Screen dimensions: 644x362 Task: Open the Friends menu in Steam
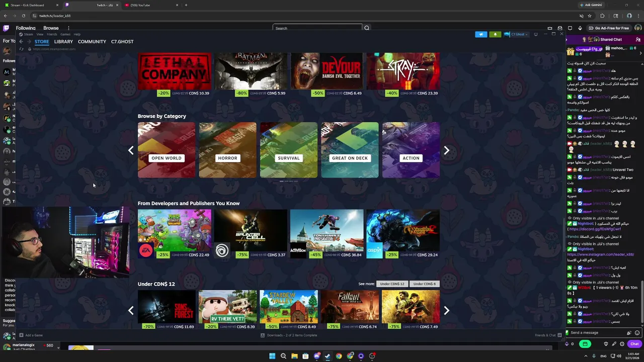coord(52,34)
